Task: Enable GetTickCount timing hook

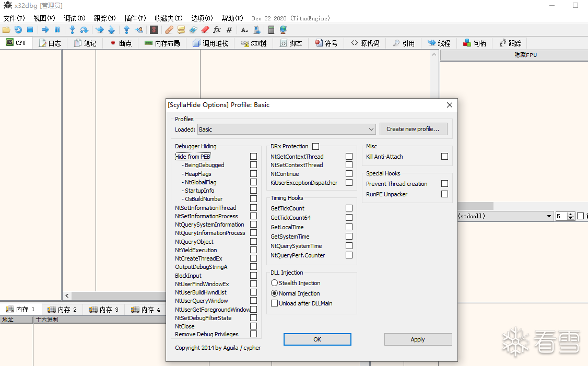Action: (349, 208)
